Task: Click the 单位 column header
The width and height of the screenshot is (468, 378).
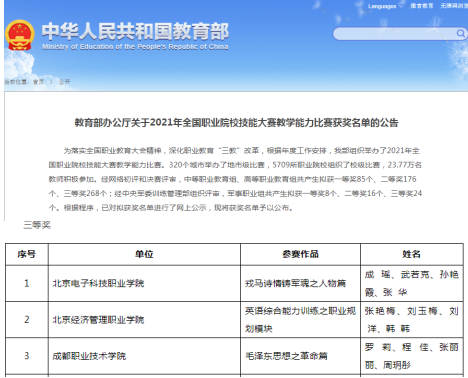Action: tap(144, 254)
